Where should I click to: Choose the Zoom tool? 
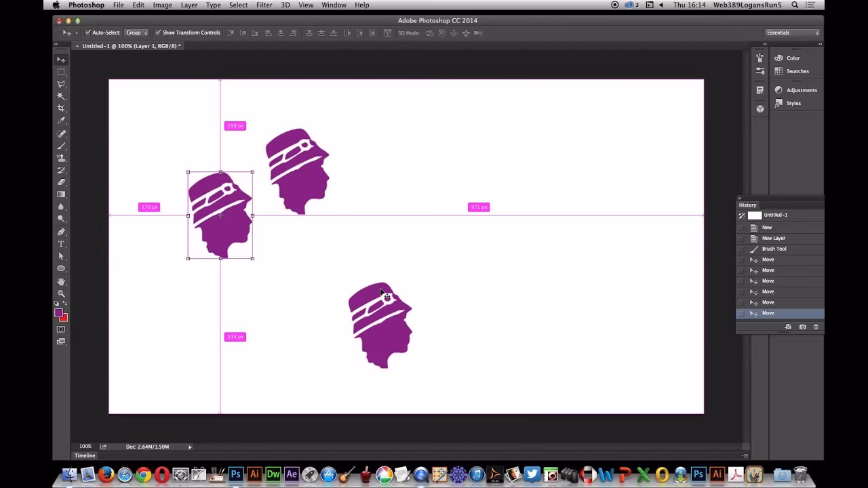tap(61, 293)
